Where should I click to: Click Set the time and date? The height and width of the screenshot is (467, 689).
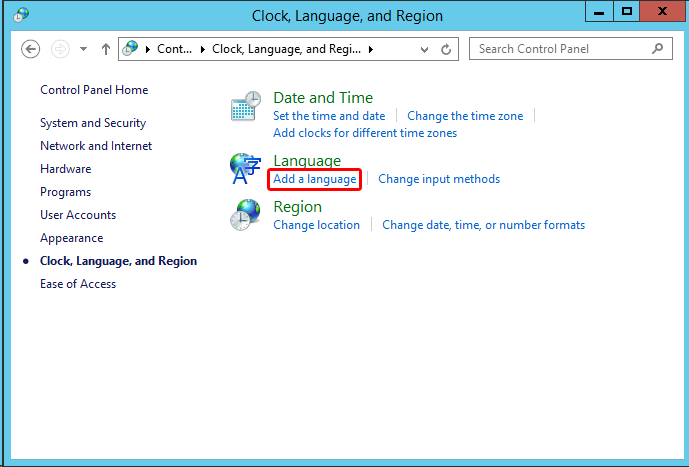pyautogui.click(x=329, y=116)
